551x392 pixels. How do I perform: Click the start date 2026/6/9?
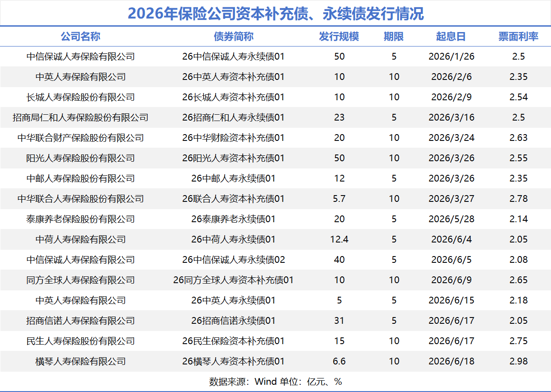point(451,280)
